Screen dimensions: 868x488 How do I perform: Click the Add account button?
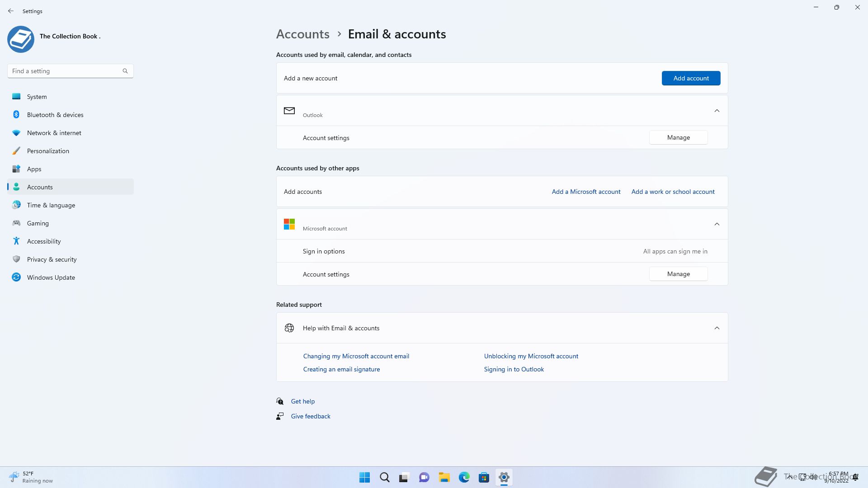click(x=691, y=78)
